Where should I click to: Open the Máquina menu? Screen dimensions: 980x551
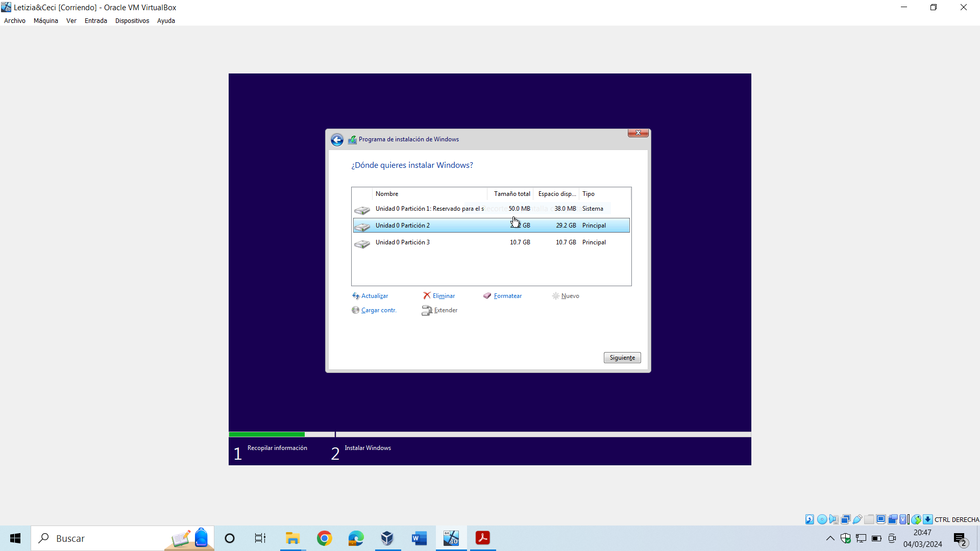click(x=45, y=21)
